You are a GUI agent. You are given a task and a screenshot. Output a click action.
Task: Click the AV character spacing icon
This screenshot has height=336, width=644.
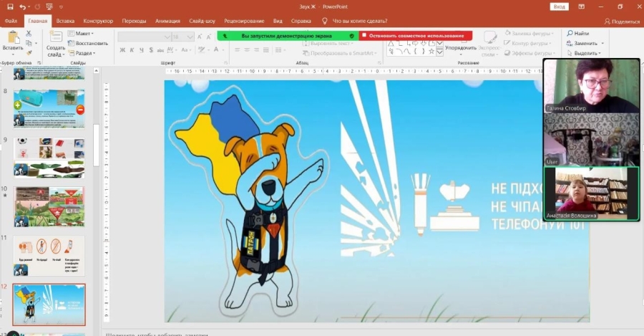[x=171, y=49]
